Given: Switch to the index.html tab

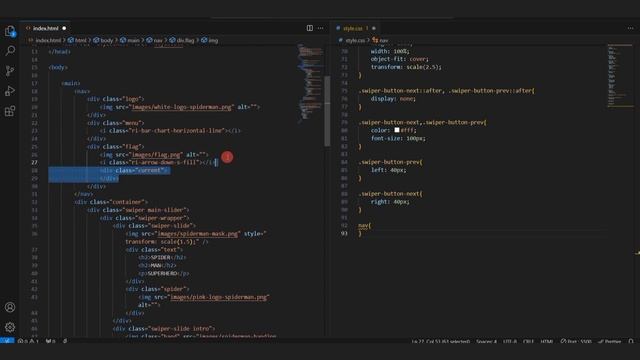Looking at the screenshot, I should (x=44, y=28).
